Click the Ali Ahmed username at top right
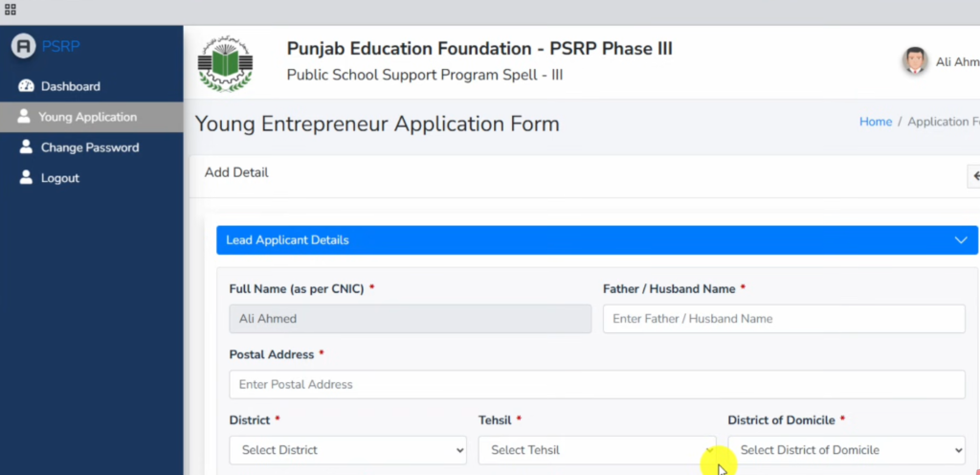The image size is (980, 475). pos(955,62)
